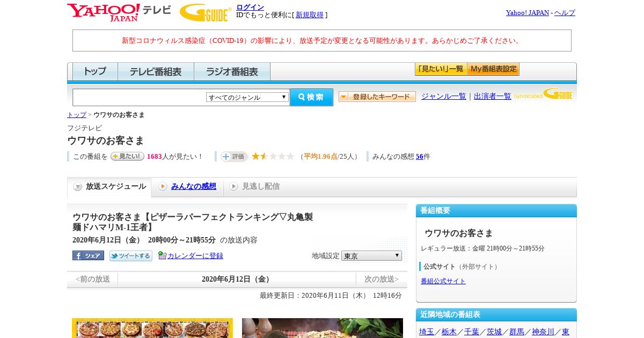Select the 放送スケジュール tab
Viewport: 644px width, 338px height.
tap(109, 187)
